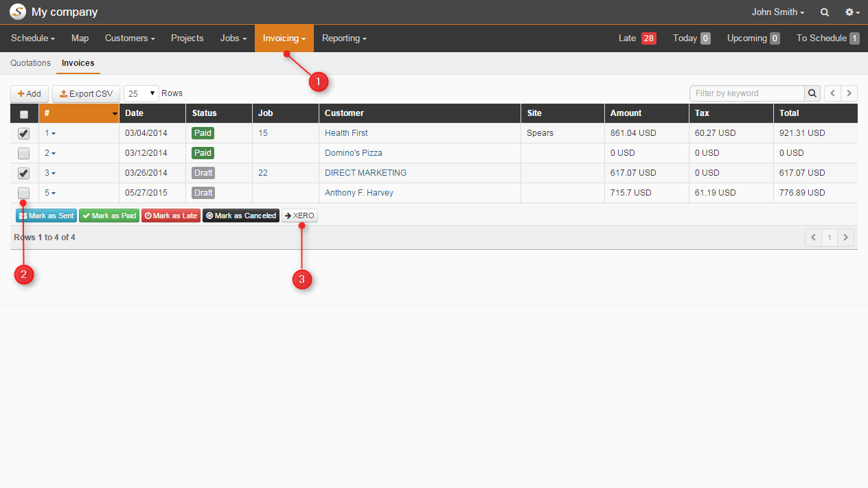Open customer Anthony F. Harvey link
868x488 pixels.
359,193
